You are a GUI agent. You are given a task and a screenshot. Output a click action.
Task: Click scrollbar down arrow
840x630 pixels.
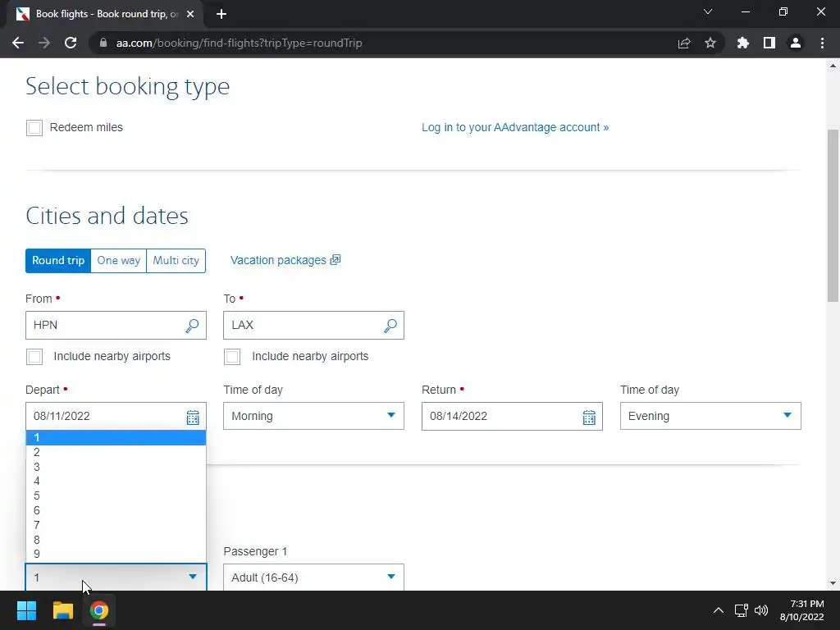pyautogui.click(x=833, y=583)
